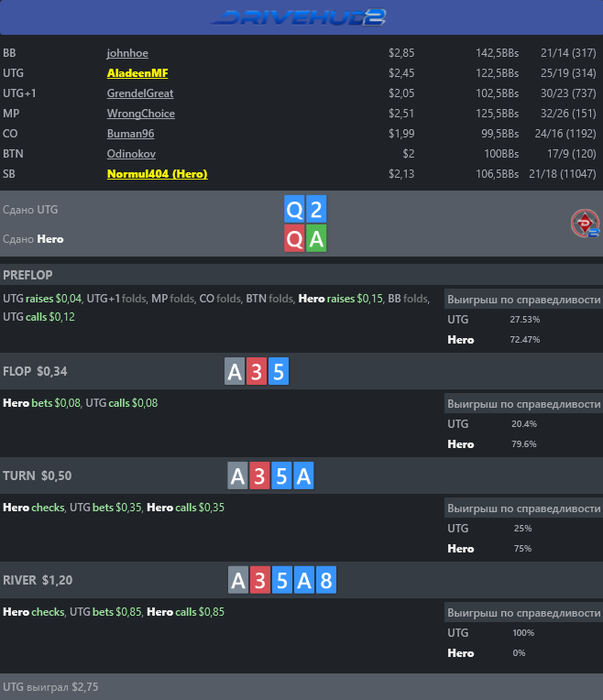Click 'Hero bets $0,08' flop action
The width and height of the screenshot is (603, 700).
[42, 403]
